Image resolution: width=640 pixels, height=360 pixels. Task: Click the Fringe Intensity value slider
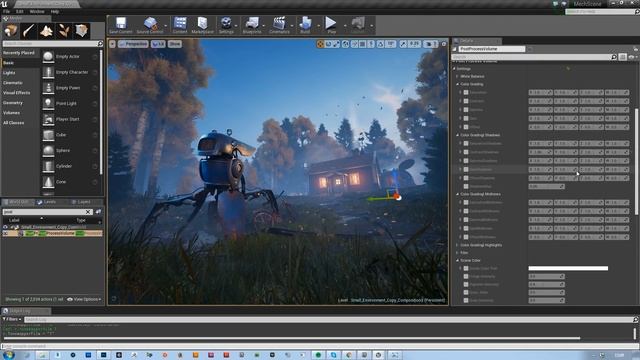[x=547, y=277]
